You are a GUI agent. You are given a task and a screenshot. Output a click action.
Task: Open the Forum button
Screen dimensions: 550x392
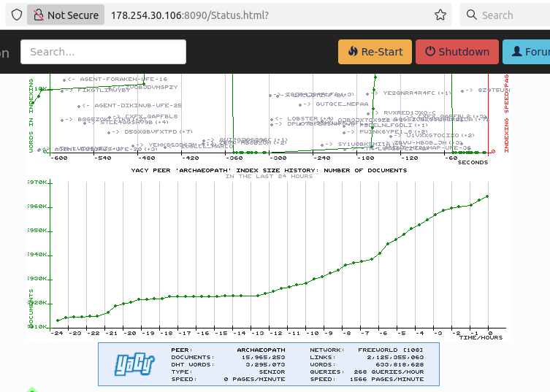point(527,52)
